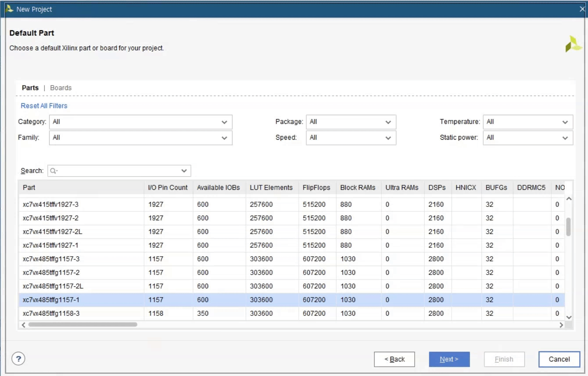
Task: Sort by LUT Elements column header
Action: pos(272,188)
